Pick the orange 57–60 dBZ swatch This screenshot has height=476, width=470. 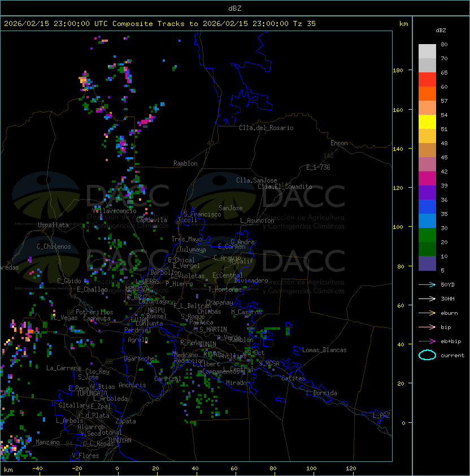(427, 93)
